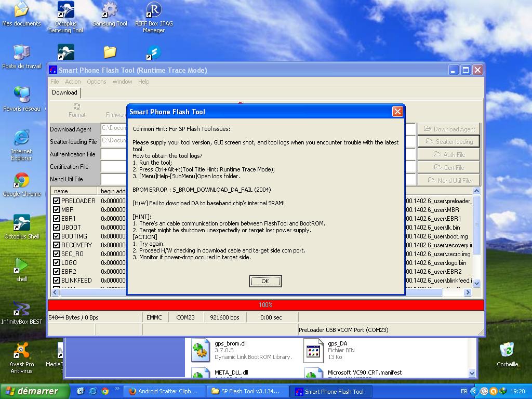Click OK in the error dialog
The image size is (532, 399).
[x=265, y=281]
